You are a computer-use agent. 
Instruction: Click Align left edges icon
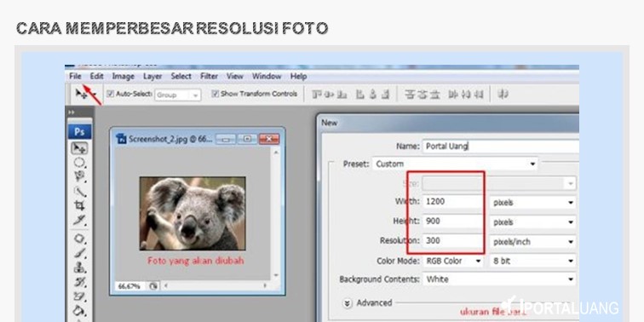pos(360,95)
